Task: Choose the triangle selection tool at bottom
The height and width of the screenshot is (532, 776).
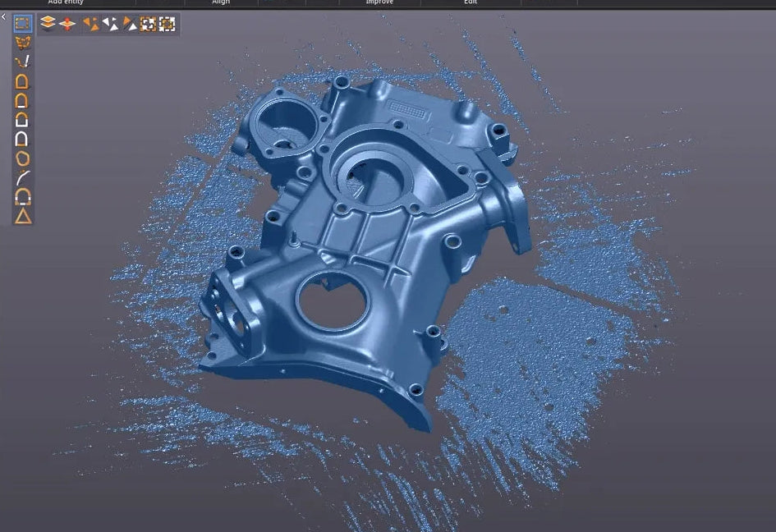Action: coord(23,217)
